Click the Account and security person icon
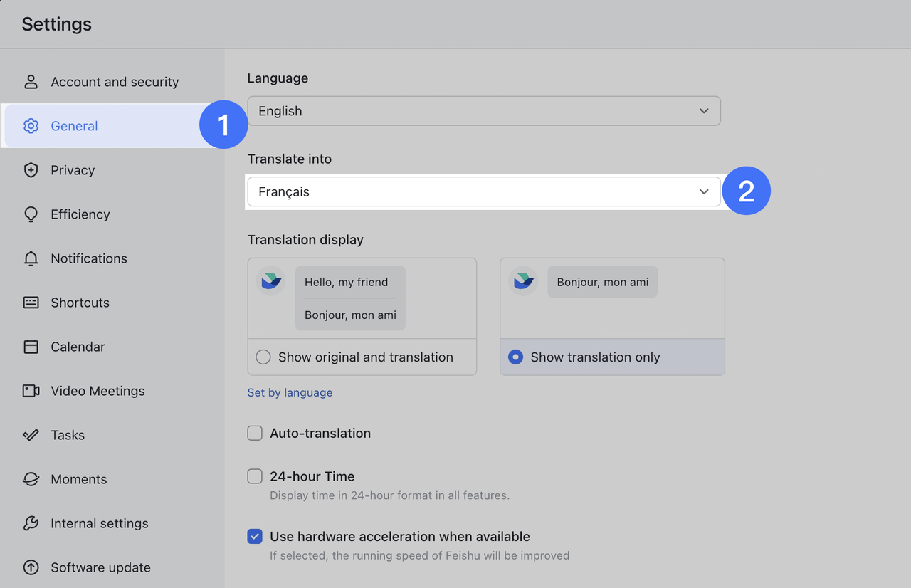911x588 pixels. [x=31, y=82]
